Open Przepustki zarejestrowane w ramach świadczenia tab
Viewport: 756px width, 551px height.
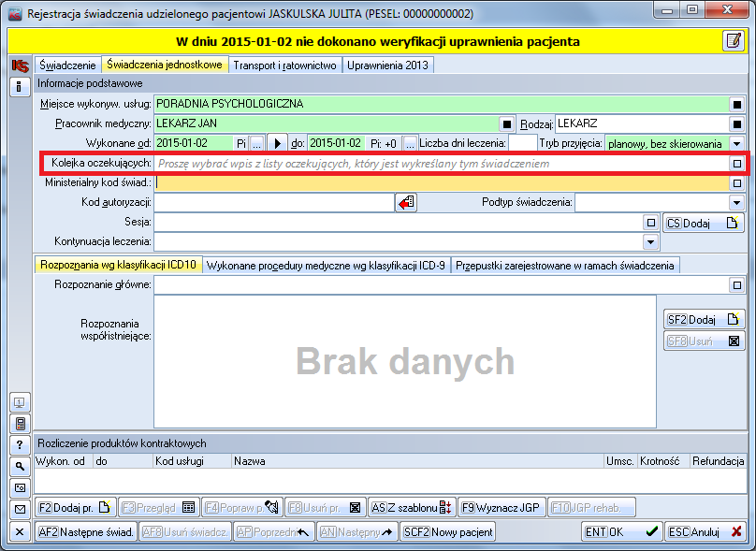(x=564, y=265)
